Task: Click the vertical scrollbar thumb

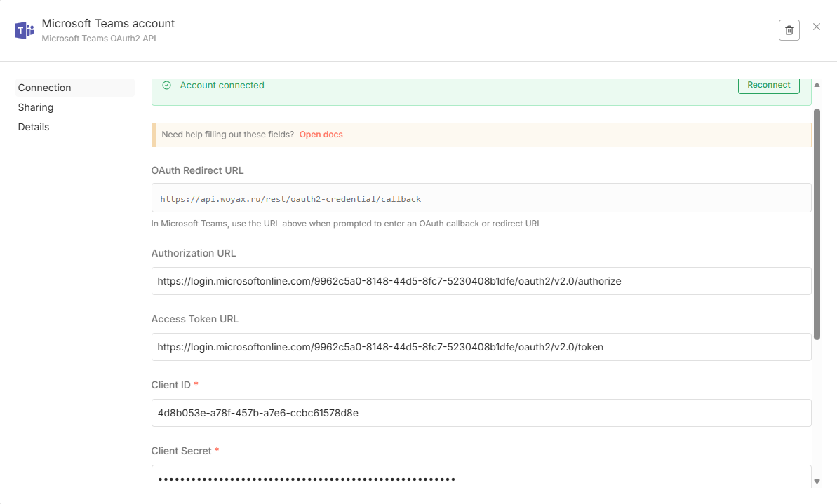Action: coord(817,224)
